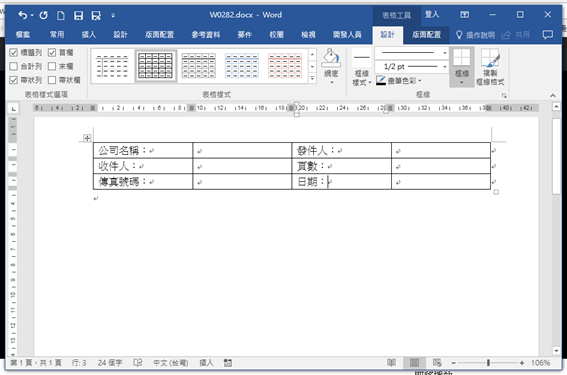
Task: Click the Save As icon
Action: (96, 15)
